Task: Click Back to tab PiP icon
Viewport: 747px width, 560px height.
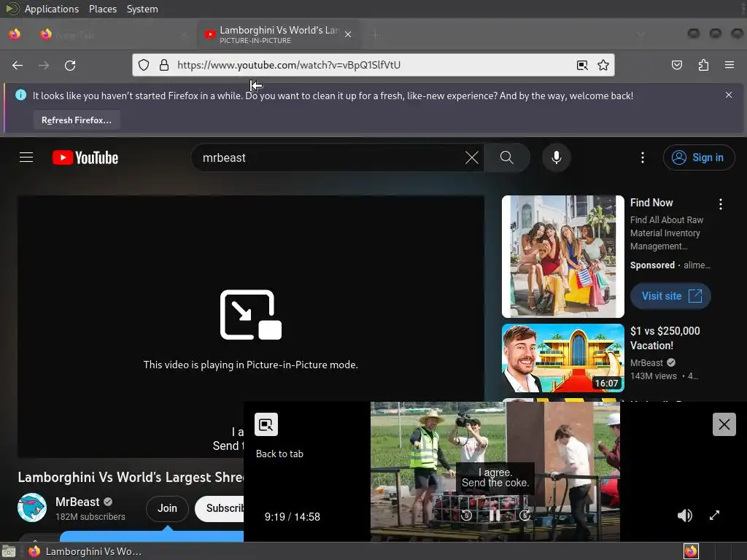Action: point(266,424)
